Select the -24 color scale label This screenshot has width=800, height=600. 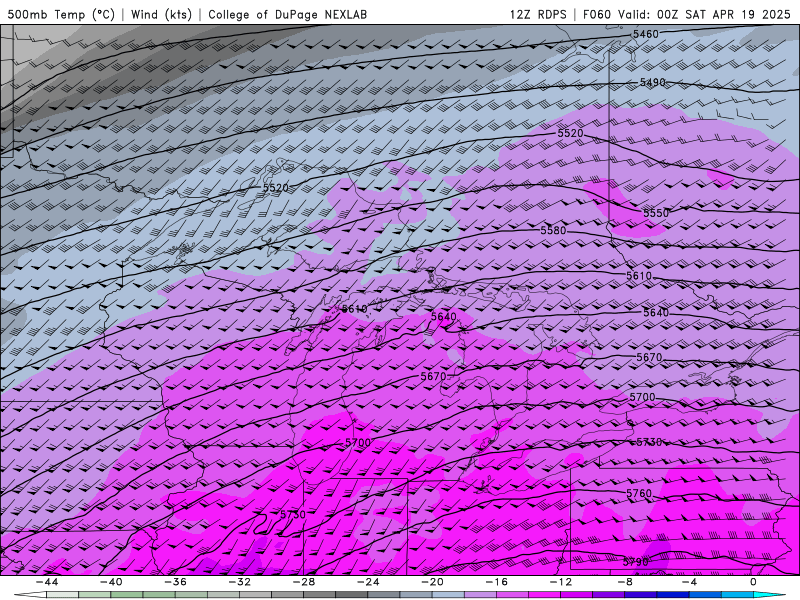pos(368,582)
